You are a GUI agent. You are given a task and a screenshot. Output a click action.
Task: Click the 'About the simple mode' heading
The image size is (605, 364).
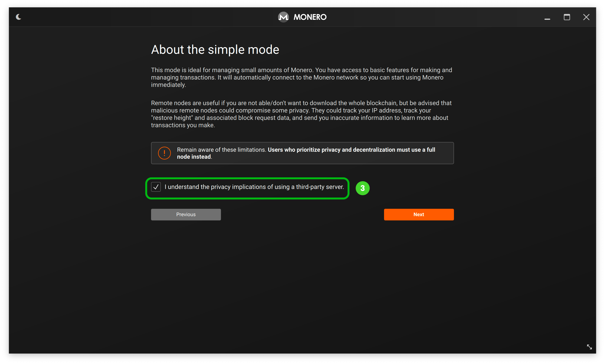[x=215, y=49]
